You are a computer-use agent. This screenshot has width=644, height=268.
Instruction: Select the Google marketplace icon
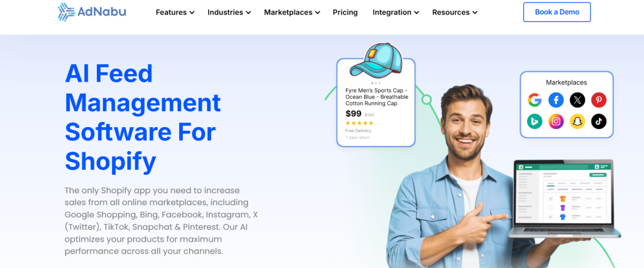pos(535,100)
